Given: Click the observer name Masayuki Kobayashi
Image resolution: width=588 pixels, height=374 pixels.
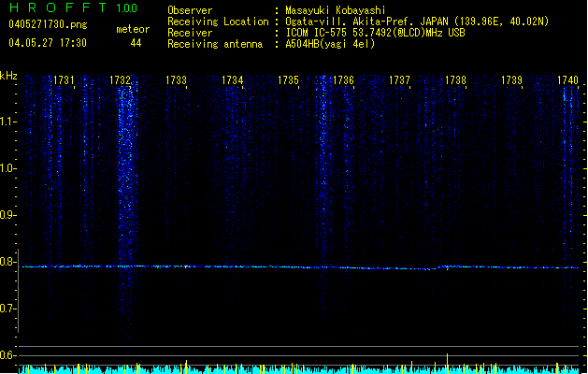Looking at the screenshot, I should pos(336,10).
